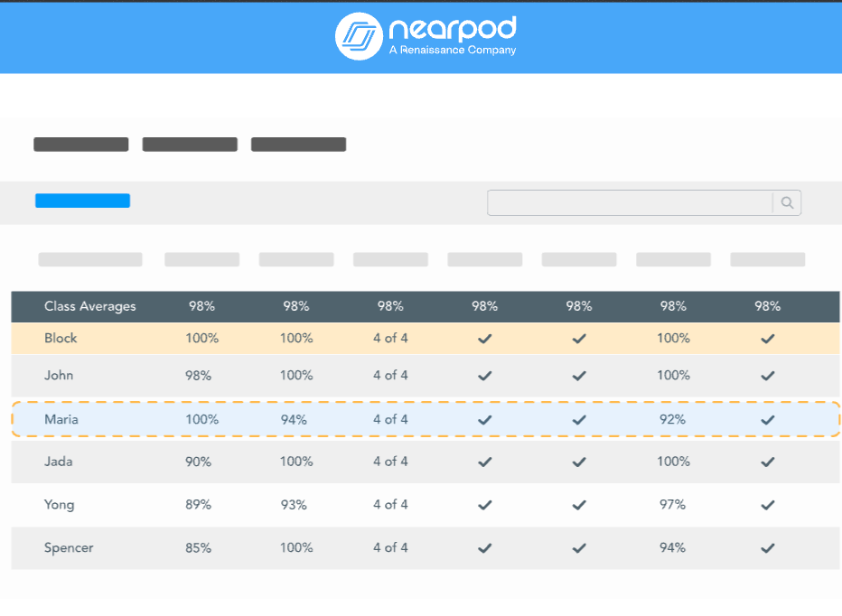This screenshot has width=842, height=616.
Task: Click the '4 of 4' cell in Yong row
Action: 390,504
